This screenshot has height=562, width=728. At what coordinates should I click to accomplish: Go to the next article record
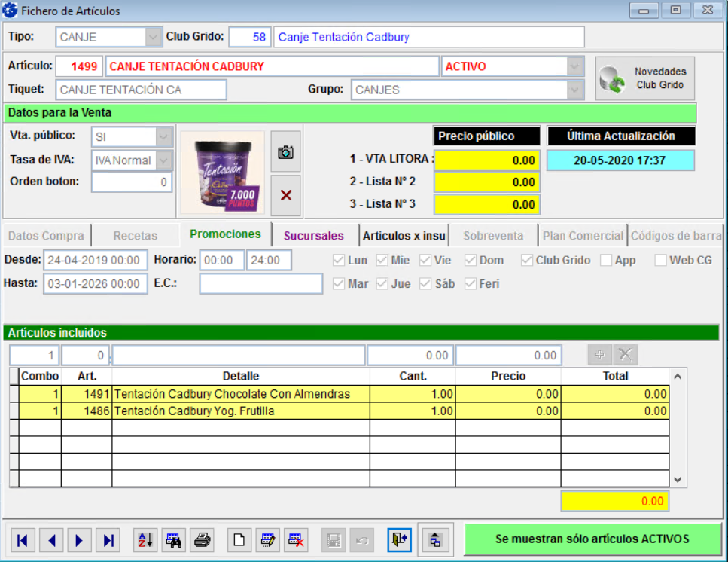[79, 540]
